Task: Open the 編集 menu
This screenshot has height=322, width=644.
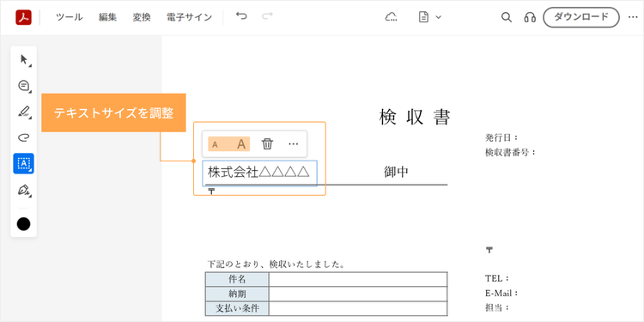Action: 107,17
